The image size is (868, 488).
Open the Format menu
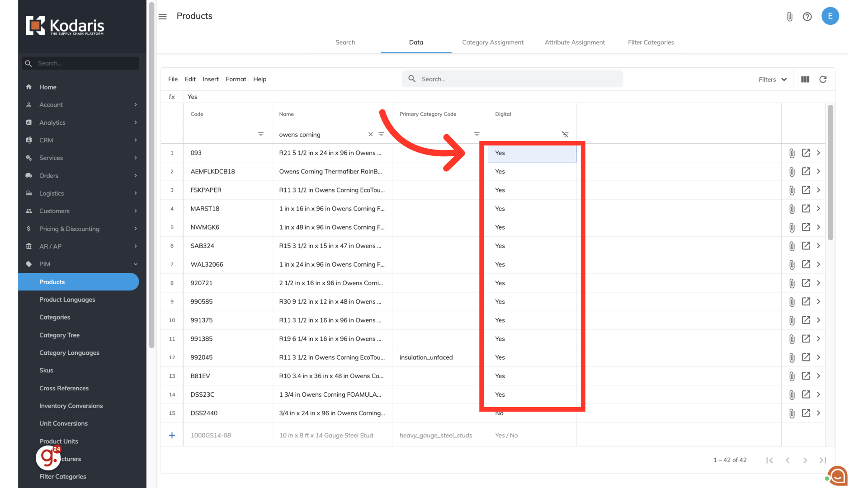click(236, 79)
